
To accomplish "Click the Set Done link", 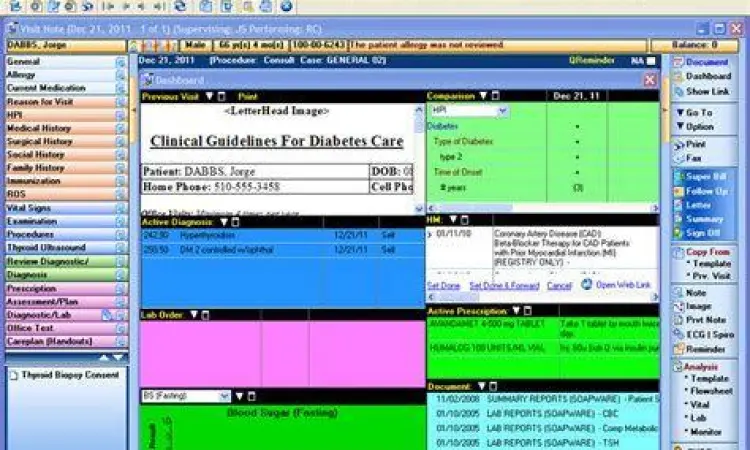I will (x=443, y=286).
